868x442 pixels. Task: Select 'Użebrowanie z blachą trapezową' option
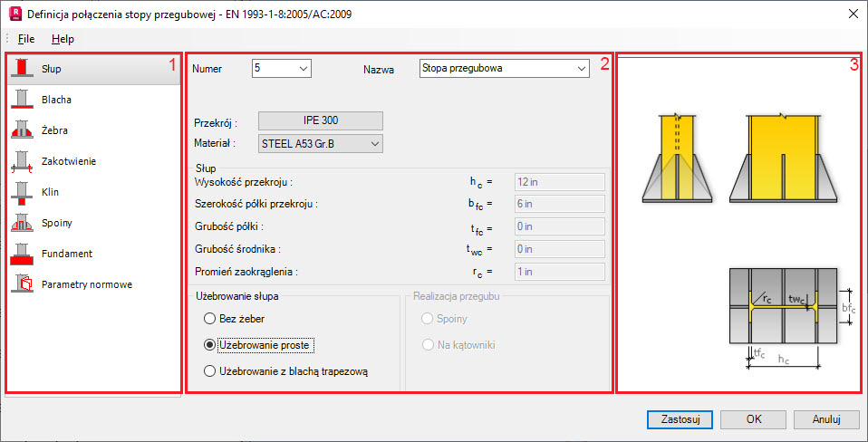pos(209,371)
